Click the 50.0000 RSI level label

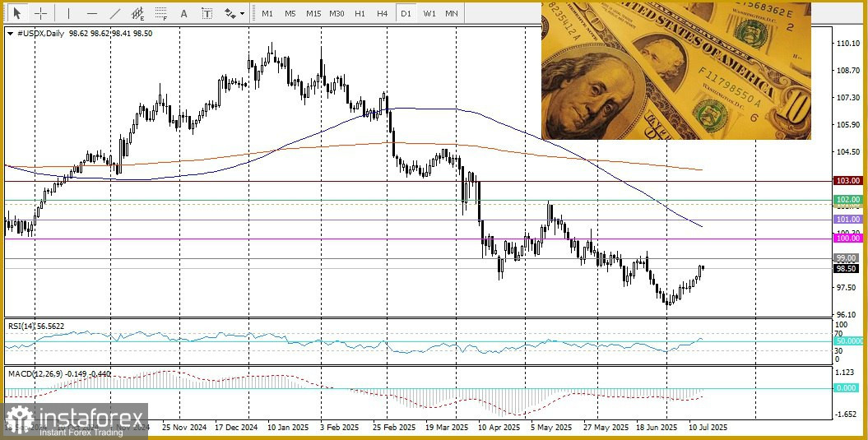848,341
